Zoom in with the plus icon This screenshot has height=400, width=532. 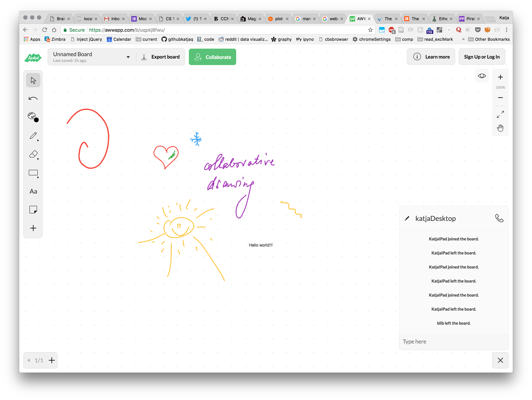click(x=500, y=77)
